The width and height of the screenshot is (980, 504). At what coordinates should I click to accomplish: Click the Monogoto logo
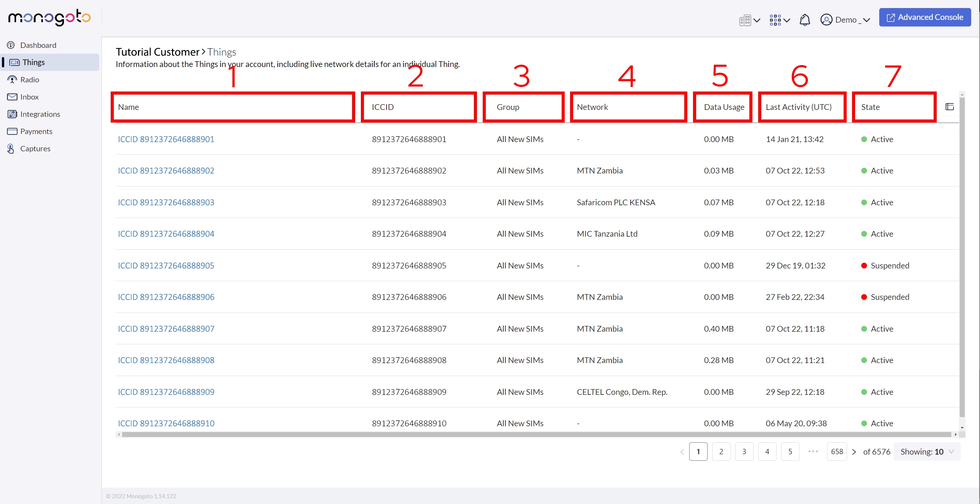tap(49, 18)
